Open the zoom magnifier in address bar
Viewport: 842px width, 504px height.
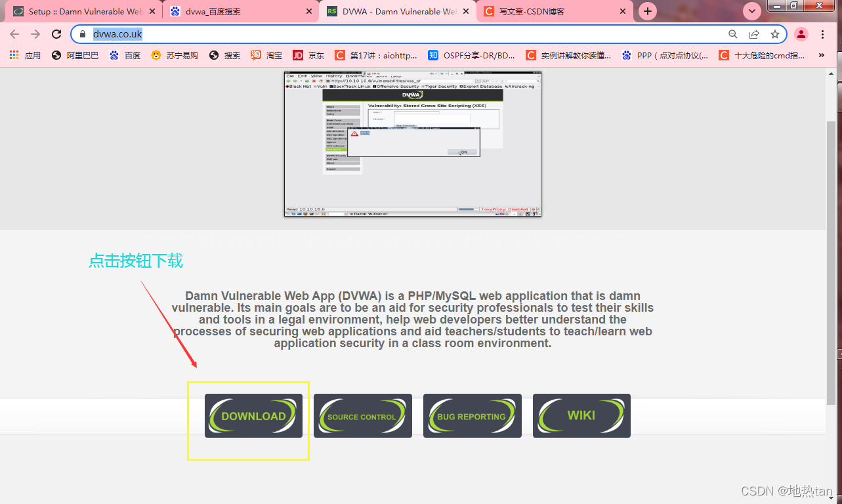point(733,34)
